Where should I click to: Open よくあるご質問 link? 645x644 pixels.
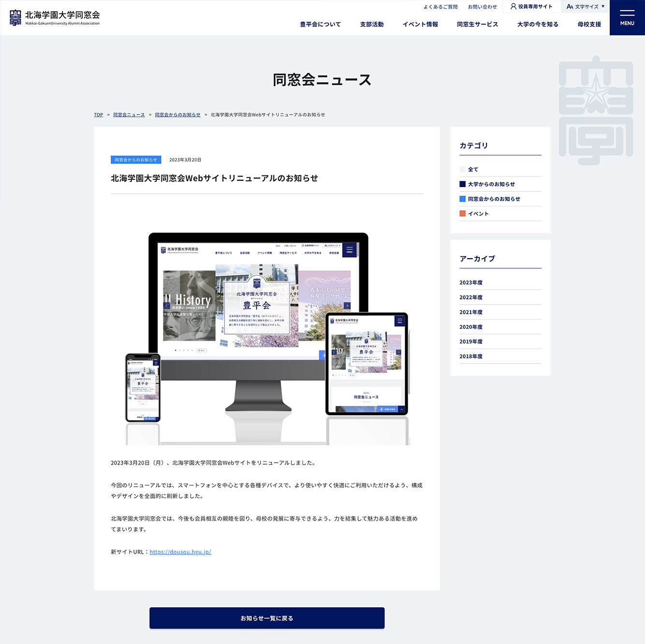(x=440, y=7)
